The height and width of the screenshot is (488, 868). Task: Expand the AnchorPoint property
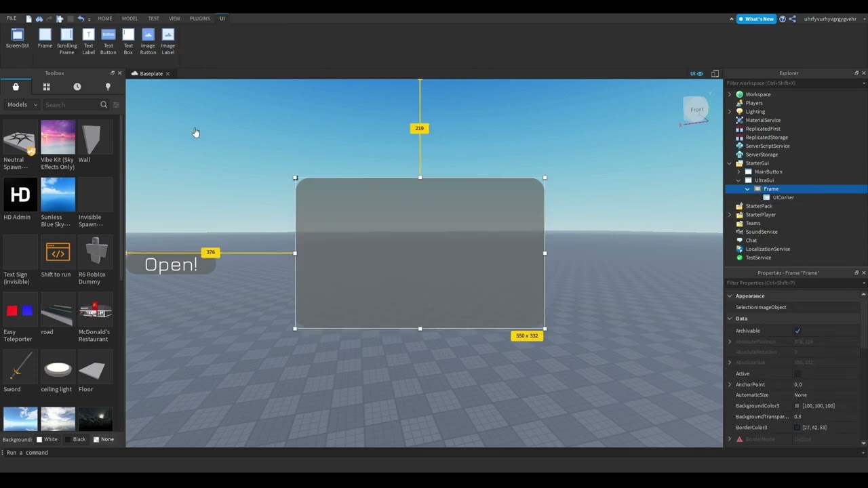(730, 384)
